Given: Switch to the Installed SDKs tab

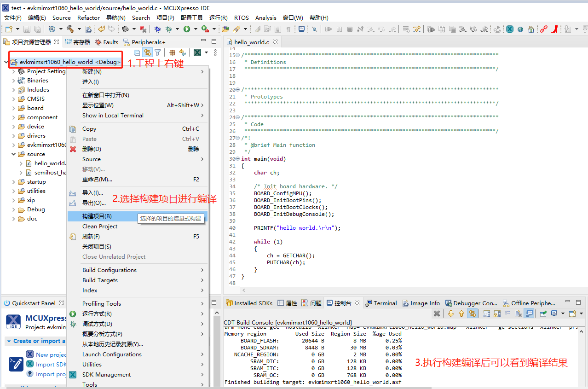Looking at the screenshot, I should click(249, 303).
